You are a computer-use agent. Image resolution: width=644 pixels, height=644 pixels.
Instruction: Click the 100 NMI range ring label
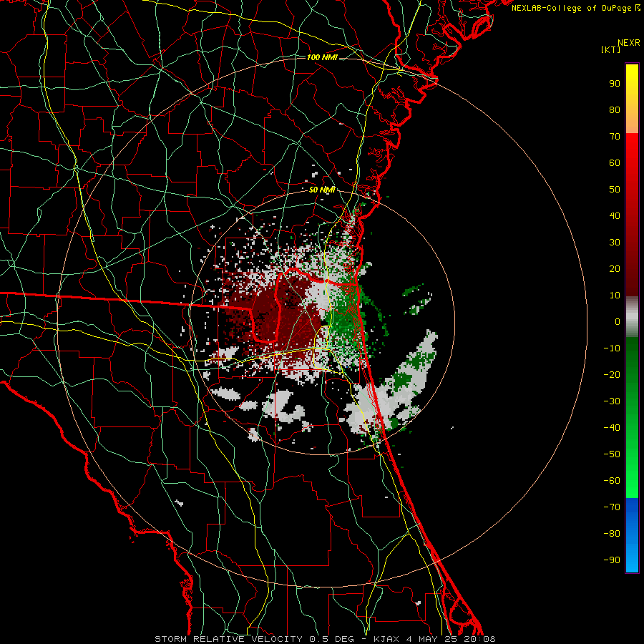pyautogui.click(x=322, y=57)
